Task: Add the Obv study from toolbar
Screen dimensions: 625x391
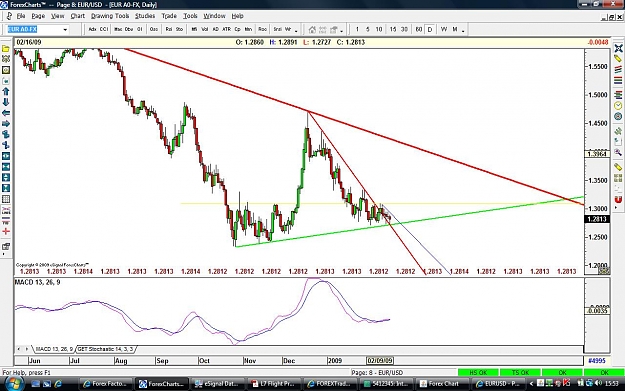Action: [129, 29]
